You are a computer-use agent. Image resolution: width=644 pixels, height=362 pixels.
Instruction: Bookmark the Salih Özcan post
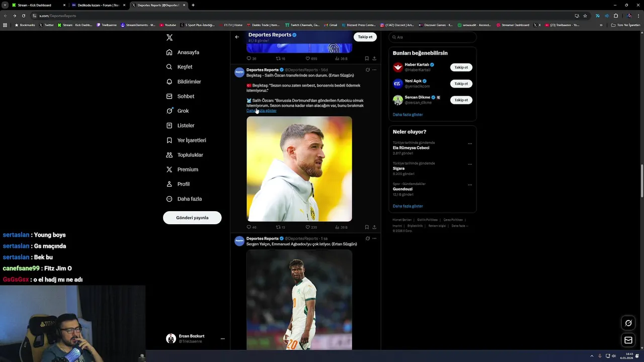click(367, 227)
